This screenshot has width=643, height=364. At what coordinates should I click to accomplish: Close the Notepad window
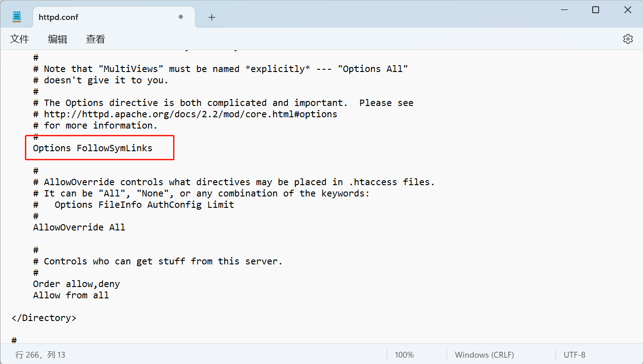[628, 10]
